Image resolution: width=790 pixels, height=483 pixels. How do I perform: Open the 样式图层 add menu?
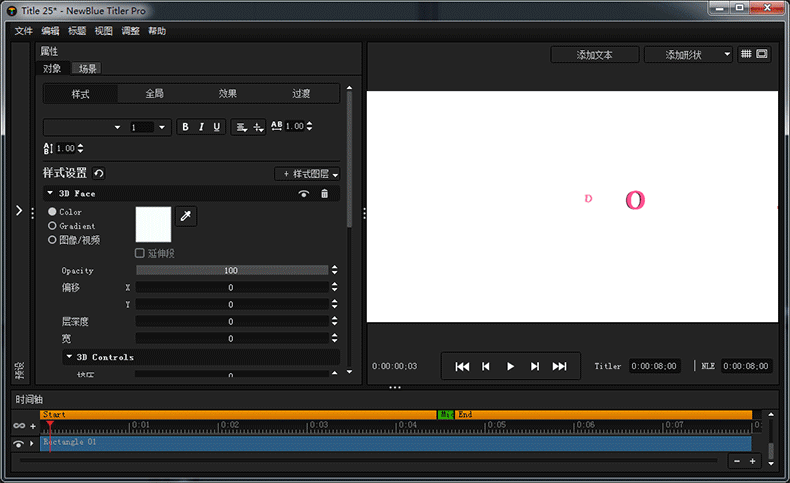click(x=307, y=174)
